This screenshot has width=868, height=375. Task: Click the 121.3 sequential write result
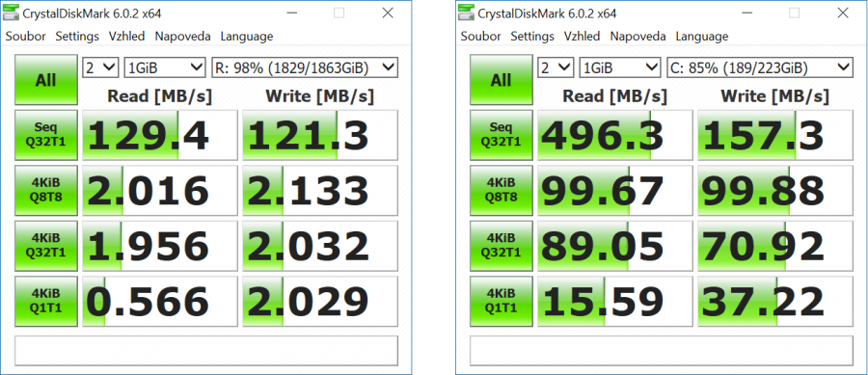coord(320,136)
